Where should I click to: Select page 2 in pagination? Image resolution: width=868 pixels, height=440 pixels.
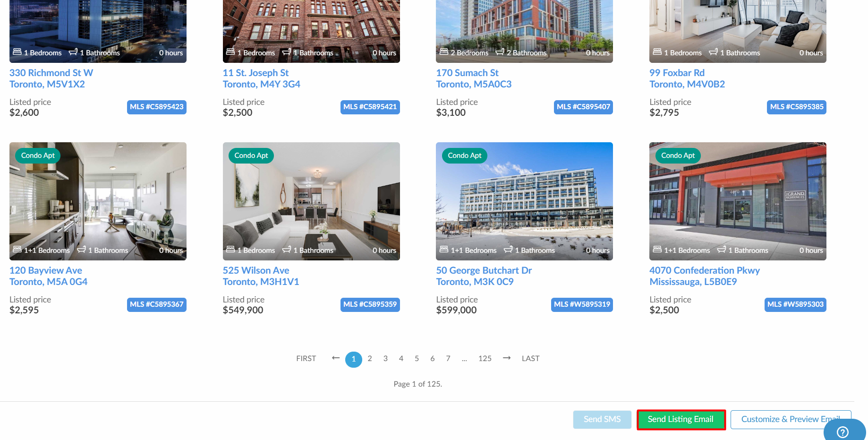pos(370,359)
